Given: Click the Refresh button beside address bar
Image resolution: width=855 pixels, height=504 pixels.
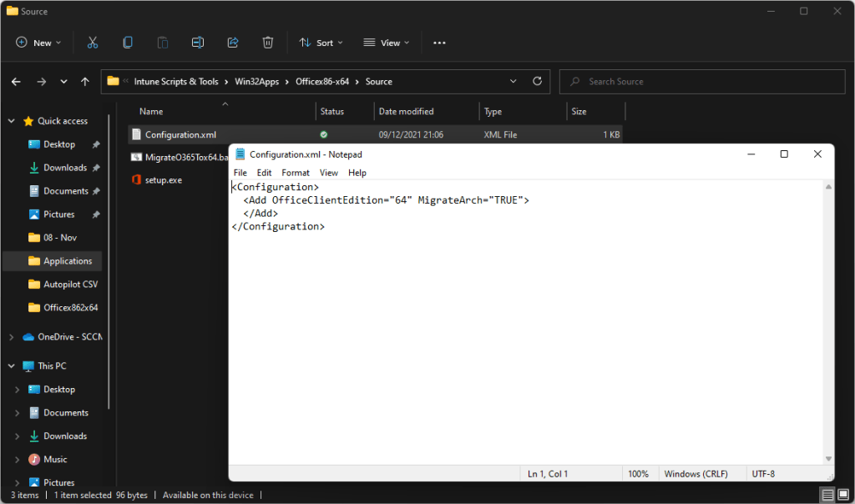Looking at the screenshot, I should tap(537, 82).
